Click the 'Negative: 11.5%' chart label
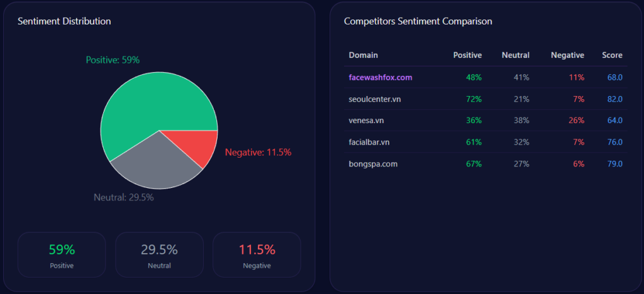The height and width of the screenshot is (294, 644). [x=258, y=152]
